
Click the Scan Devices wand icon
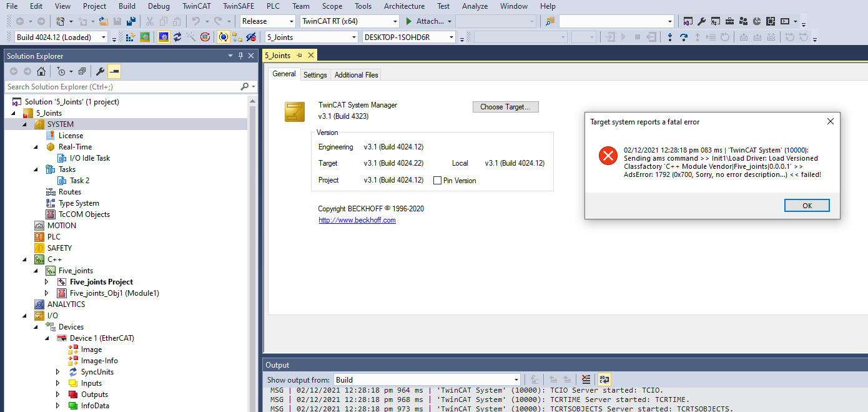191,37
